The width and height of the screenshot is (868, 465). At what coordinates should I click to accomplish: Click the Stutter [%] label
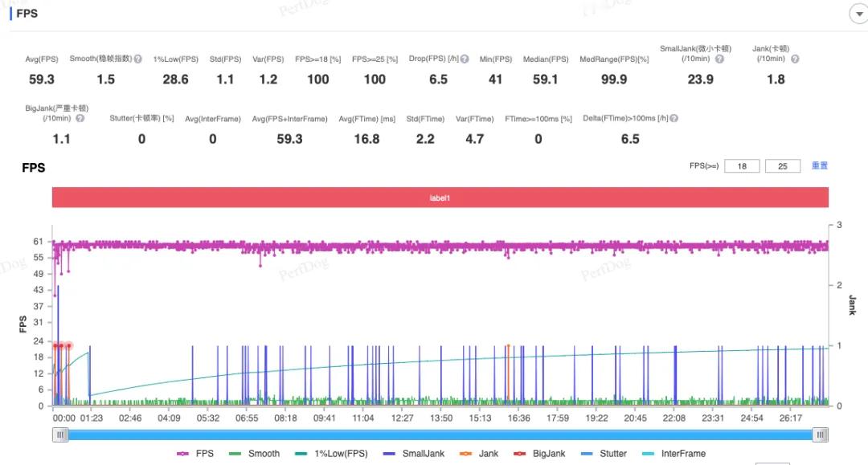(x=141, y=118)
